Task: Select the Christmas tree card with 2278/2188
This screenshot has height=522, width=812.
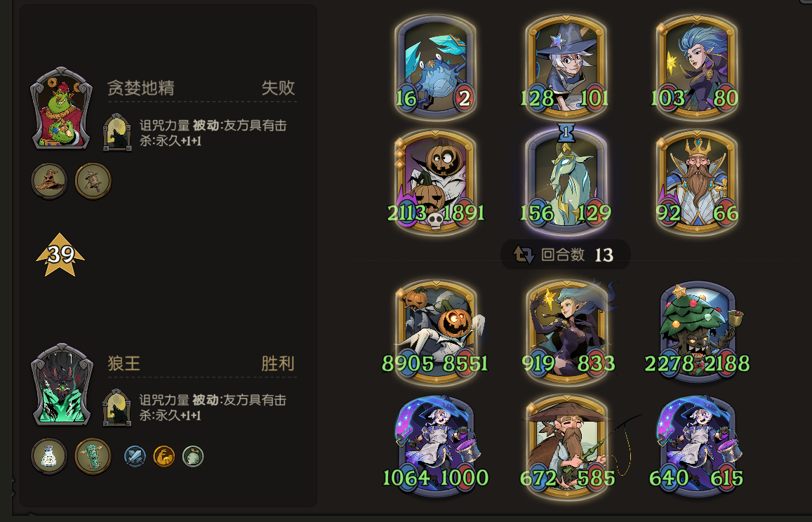Action: point(697,332)
